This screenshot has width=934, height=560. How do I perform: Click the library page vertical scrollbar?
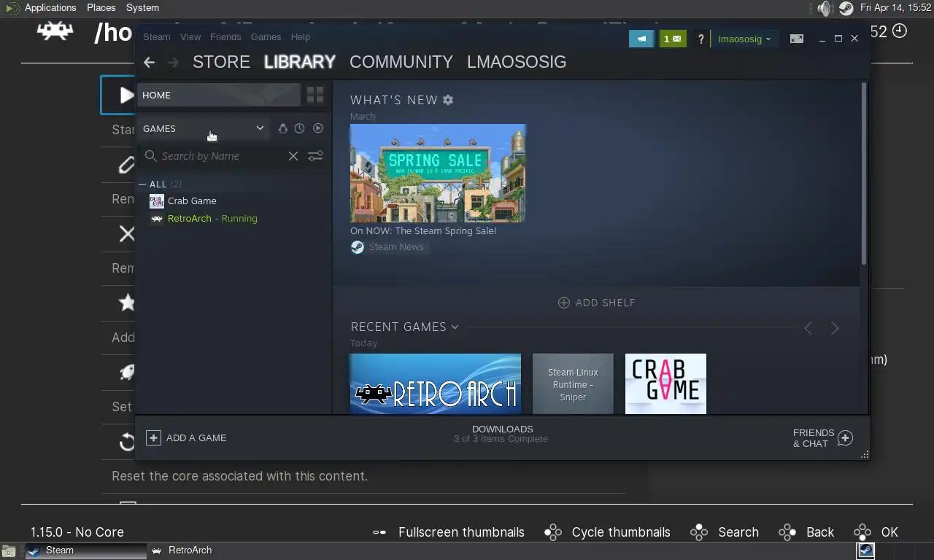[865, 174]
